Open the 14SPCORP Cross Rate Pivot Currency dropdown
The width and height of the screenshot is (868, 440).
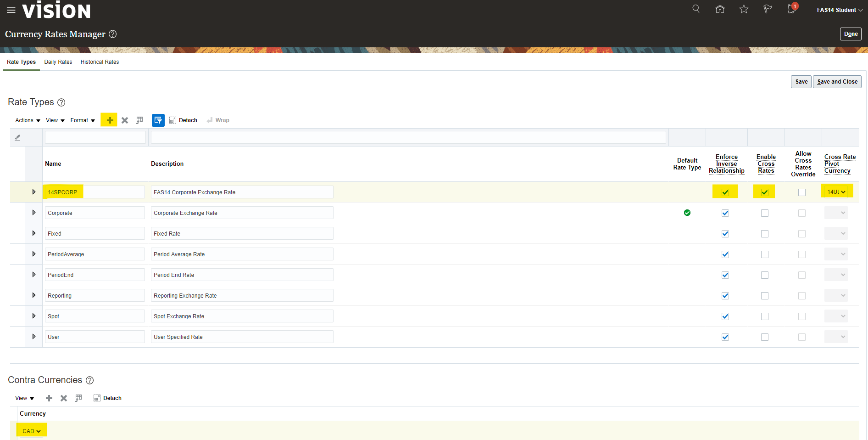(836, 192)
